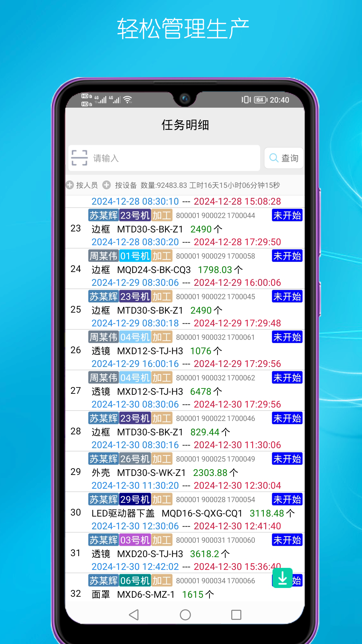This screenshot has width=362, height=644.
Task: Tap 未开始 status on task 26
Action: 287,337
